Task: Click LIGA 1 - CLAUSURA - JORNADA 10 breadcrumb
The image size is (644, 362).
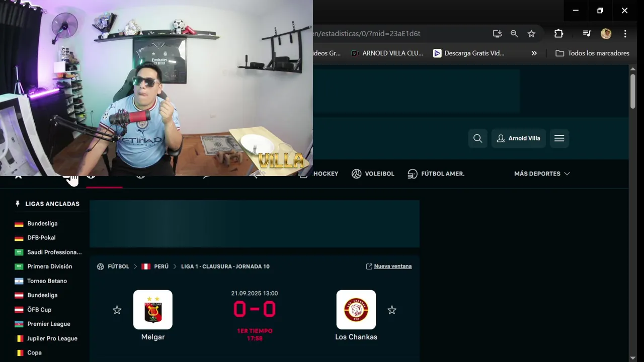Action: pyautogui.click(x=225, y=266)
